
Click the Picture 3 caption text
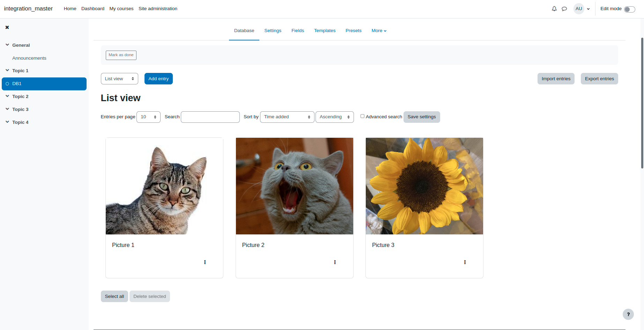coord(383,245)
